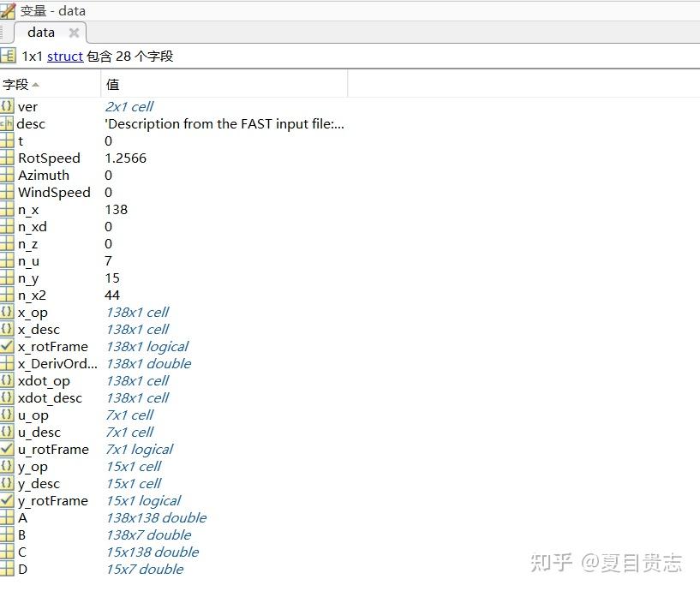Click the character array icon beside desc
This screenshot has width=700, height=591.
(x=8, y=123)
